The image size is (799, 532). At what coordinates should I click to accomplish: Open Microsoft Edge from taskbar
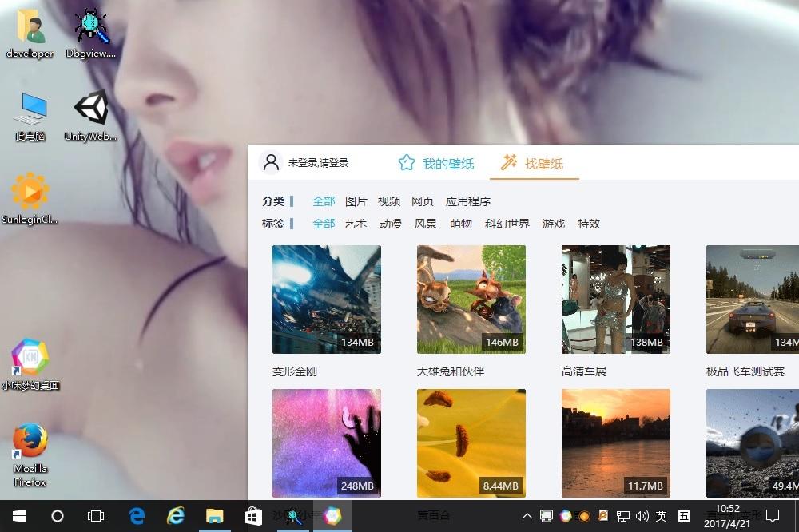click(x=137, y=516)
